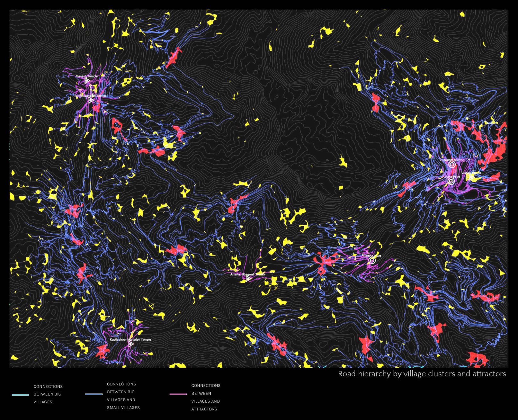Click the magenta legend line swatch
Image resolution: width=518 pixels, height=420 pixels.
pos(178,394)
